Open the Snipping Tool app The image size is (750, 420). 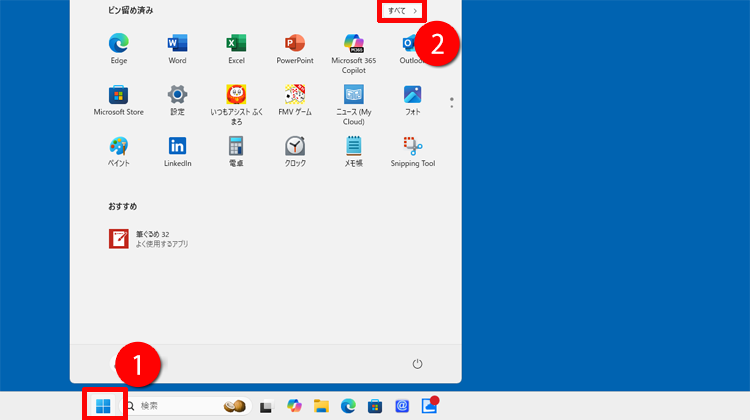point(412,147)
